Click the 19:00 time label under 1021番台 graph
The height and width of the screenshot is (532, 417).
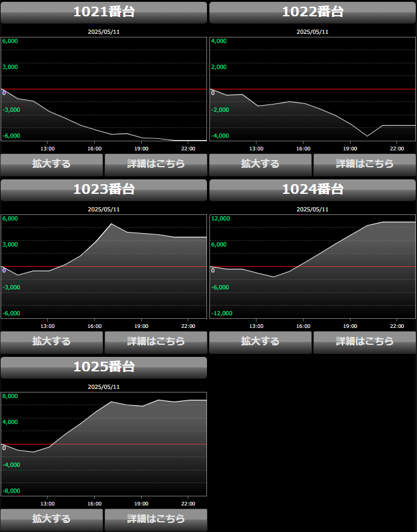(x=141, y=149)
